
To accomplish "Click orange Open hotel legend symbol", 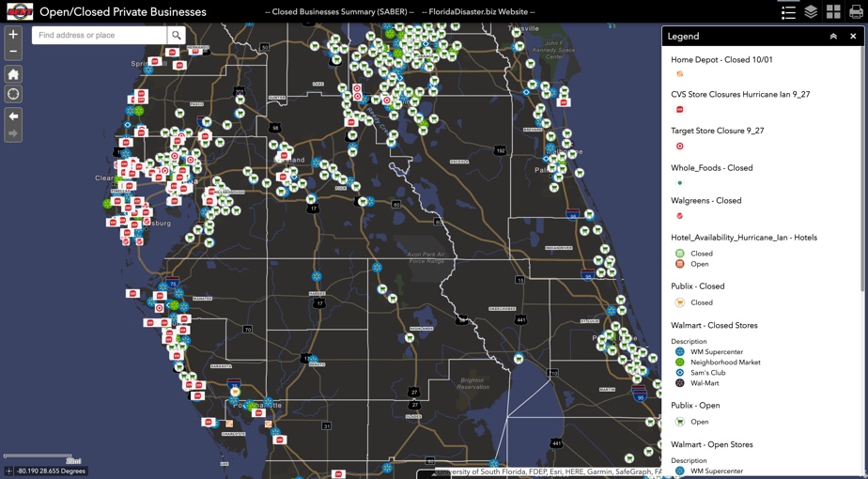I will coord(680,264).
